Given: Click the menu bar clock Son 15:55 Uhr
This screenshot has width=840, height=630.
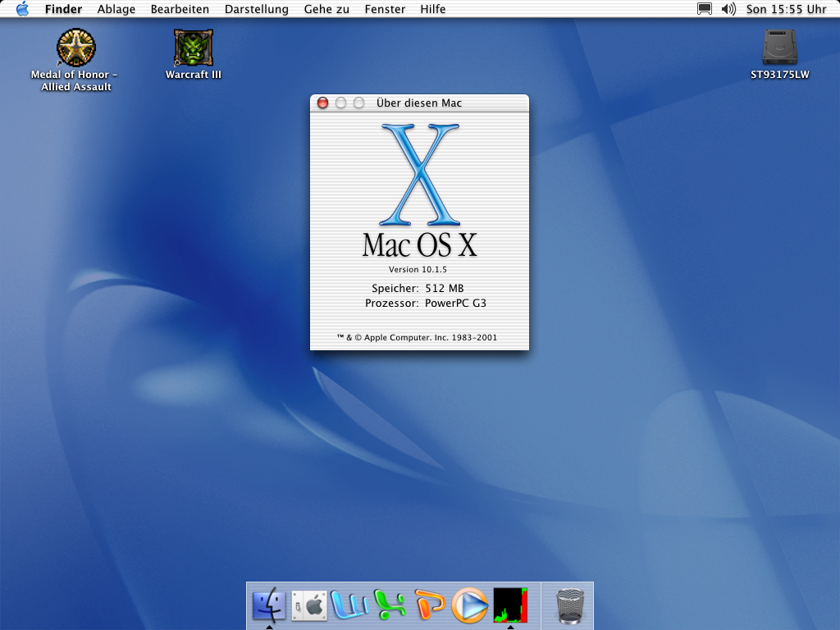Looking at the screenshot, I should (x=787, y=9).
